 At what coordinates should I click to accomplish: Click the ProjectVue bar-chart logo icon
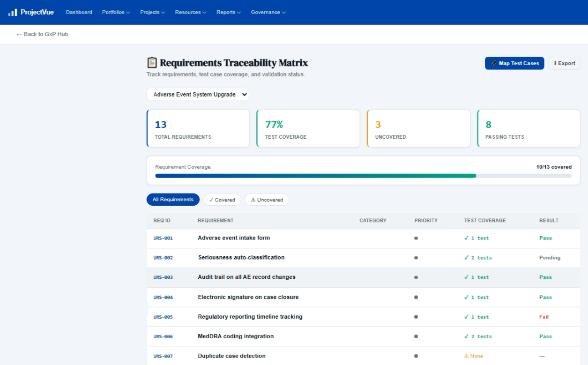coord(12,12)
